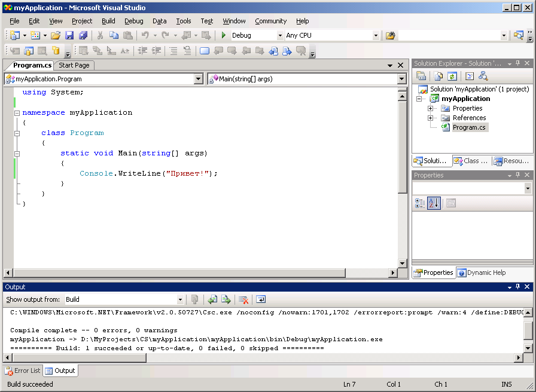
Task: Collapse the namespace myApplication code block
Action: click(x=17, y=113)
